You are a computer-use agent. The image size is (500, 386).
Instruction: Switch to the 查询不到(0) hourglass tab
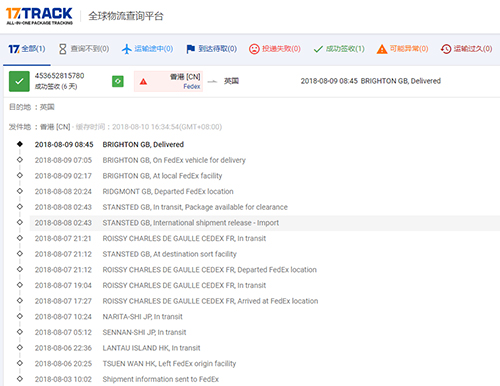pos(84,49)
